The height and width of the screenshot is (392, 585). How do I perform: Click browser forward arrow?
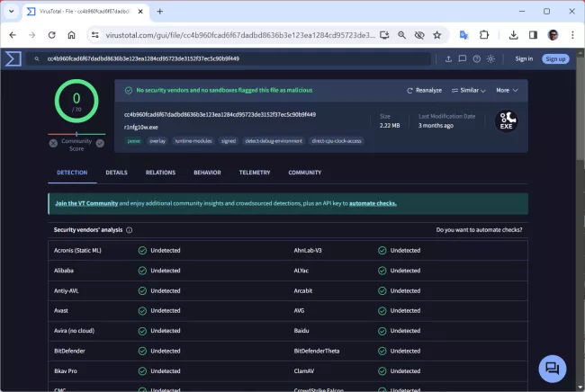[32, 35]
